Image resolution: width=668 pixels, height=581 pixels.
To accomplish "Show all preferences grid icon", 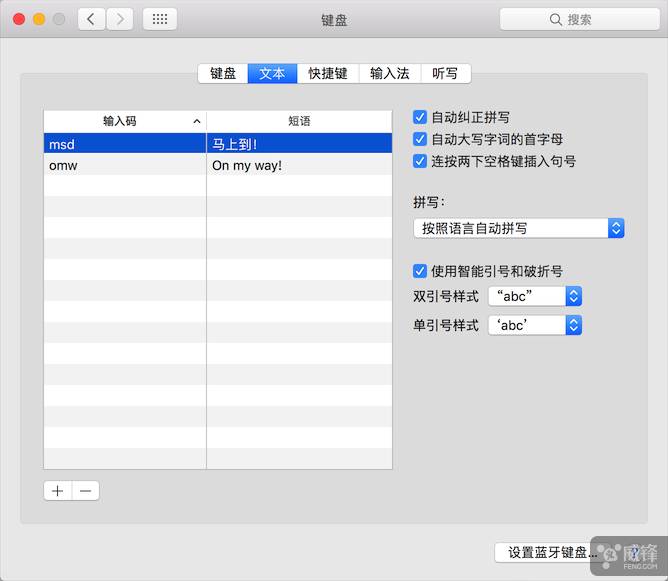I will pos(160,19).
